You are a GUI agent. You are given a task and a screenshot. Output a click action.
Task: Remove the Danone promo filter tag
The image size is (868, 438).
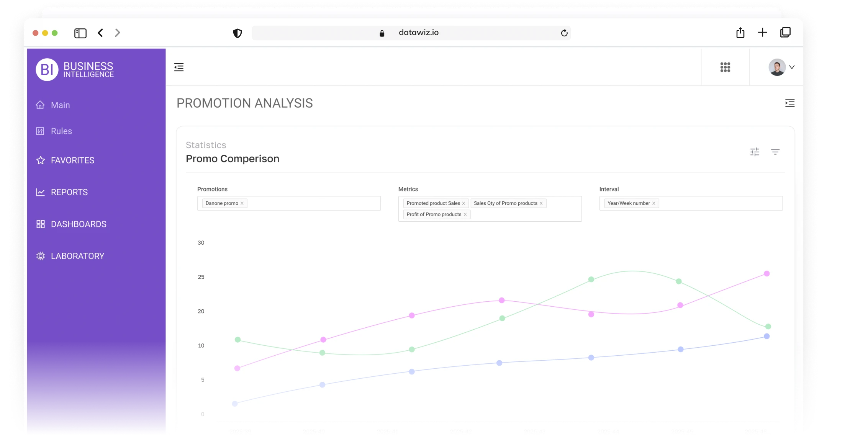(x=242, y=203)
